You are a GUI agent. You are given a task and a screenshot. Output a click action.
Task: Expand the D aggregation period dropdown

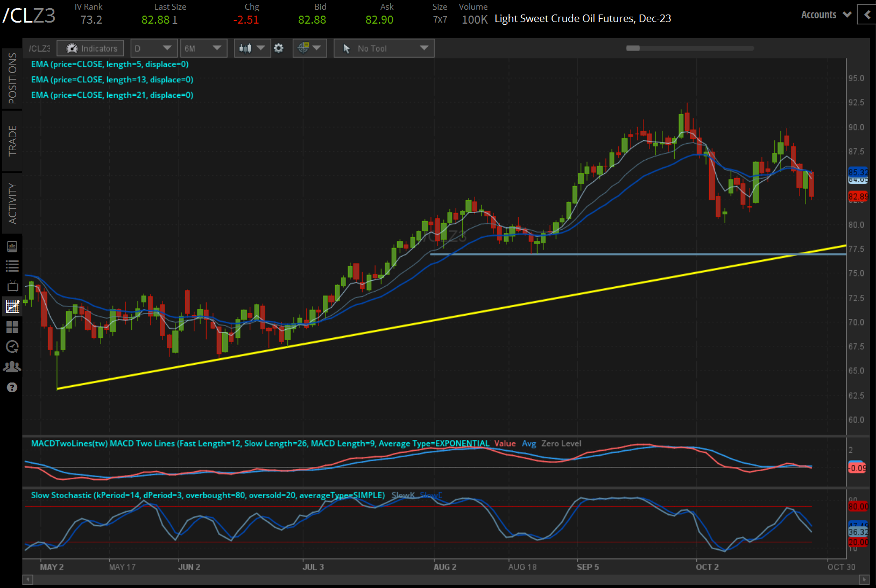(153, 48)
